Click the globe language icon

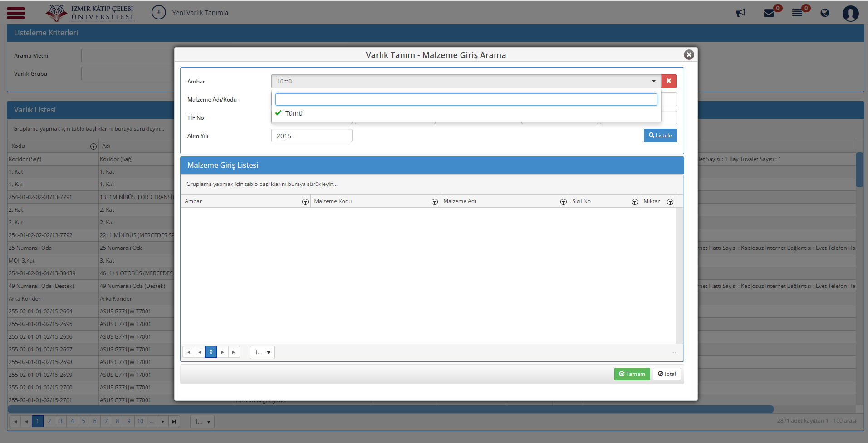(x=825, y=13)
